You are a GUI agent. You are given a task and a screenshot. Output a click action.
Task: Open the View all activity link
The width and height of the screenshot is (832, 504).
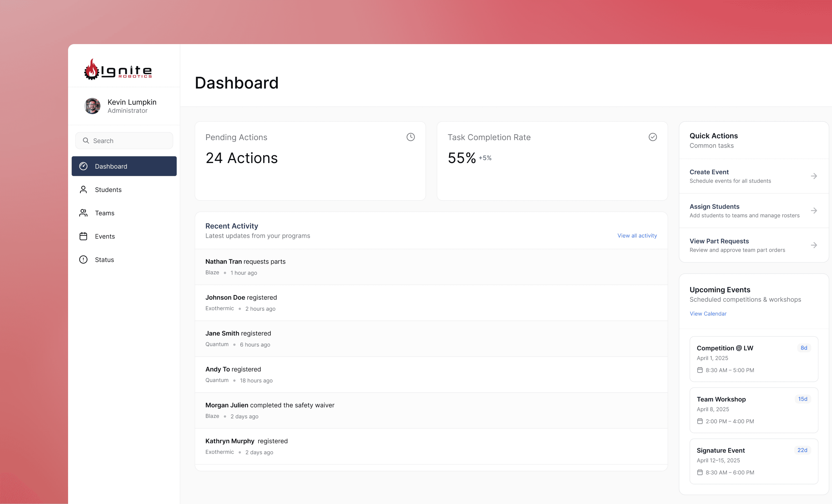(637, 236)
